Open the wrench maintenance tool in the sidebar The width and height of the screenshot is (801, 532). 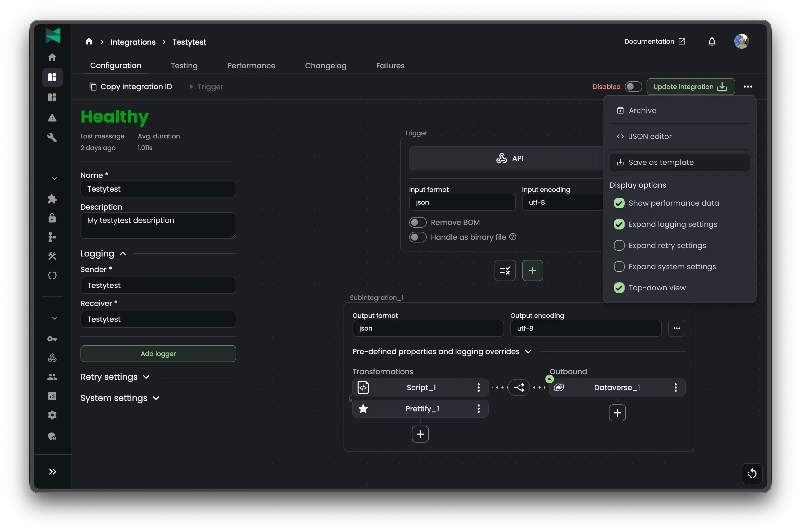pyautogui.click(x=53, y=137)
